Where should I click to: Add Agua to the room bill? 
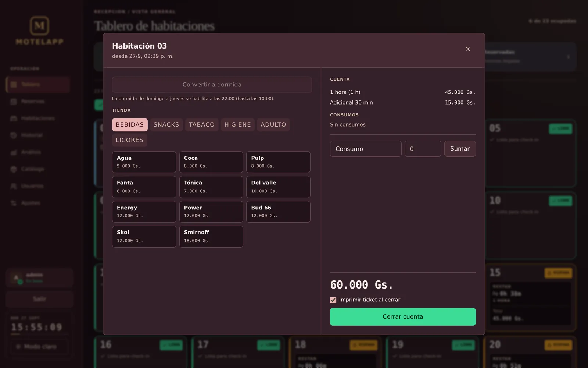click(144, 162)
